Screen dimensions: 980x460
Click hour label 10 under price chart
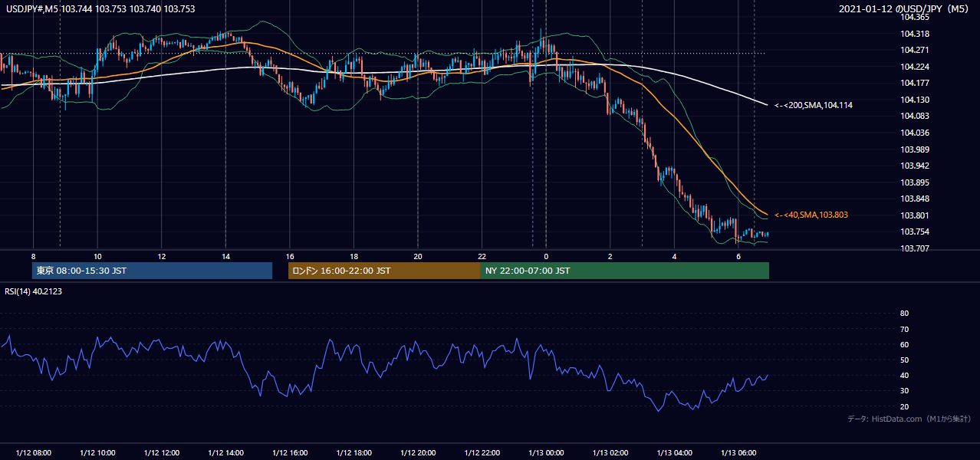tap(97, 256)
